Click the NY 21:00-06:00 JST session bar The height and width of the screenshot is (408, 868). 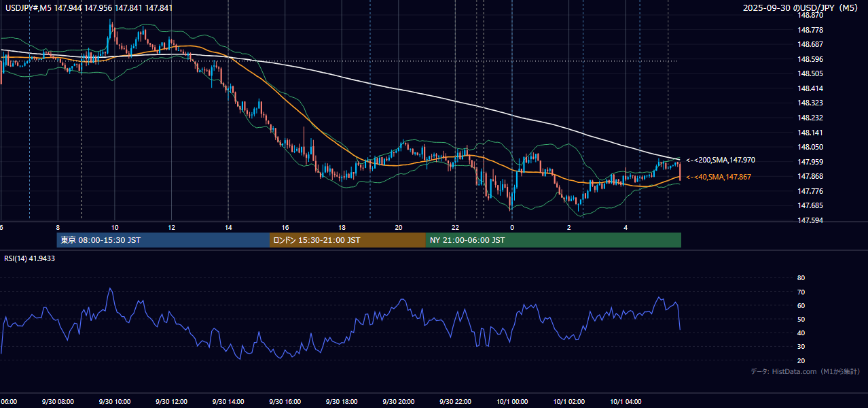point(554,240)
